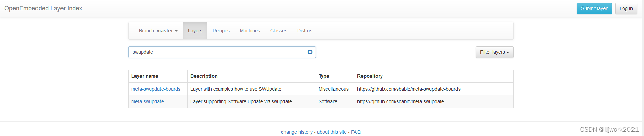Switch to the Layers tab
Viewport: 644px width, 136px height.
tap(195, 31)
